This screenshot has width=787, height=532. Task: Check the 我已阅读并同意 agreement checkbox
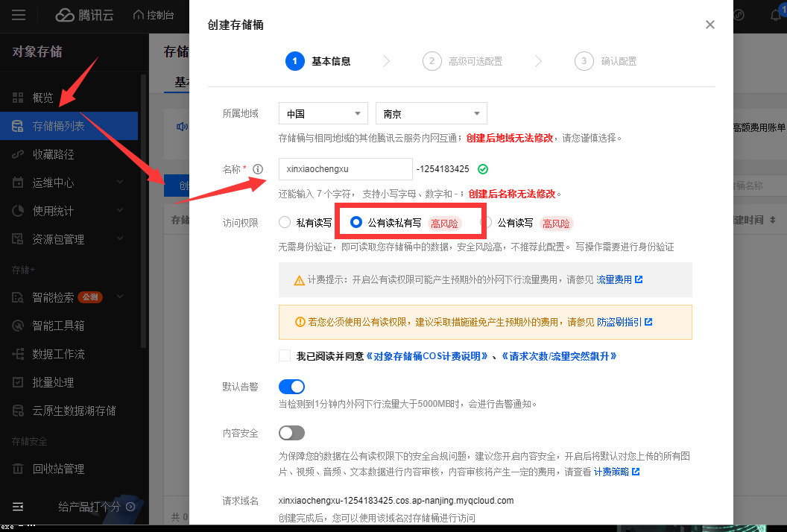point(285,356)
